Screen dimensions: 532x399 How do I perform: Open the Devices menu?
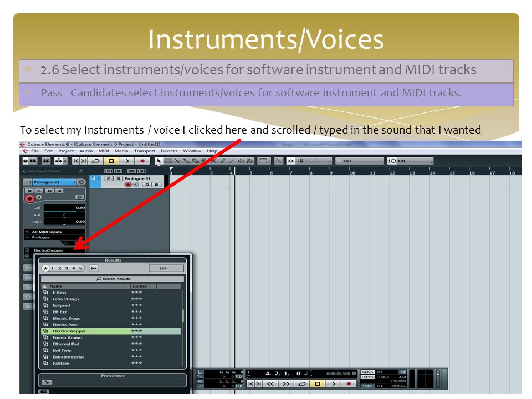(x=169, y=151)
